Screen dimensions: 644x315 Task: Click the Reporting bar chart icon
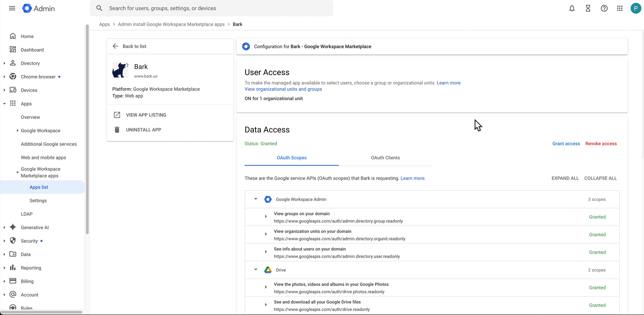[13, 267]
